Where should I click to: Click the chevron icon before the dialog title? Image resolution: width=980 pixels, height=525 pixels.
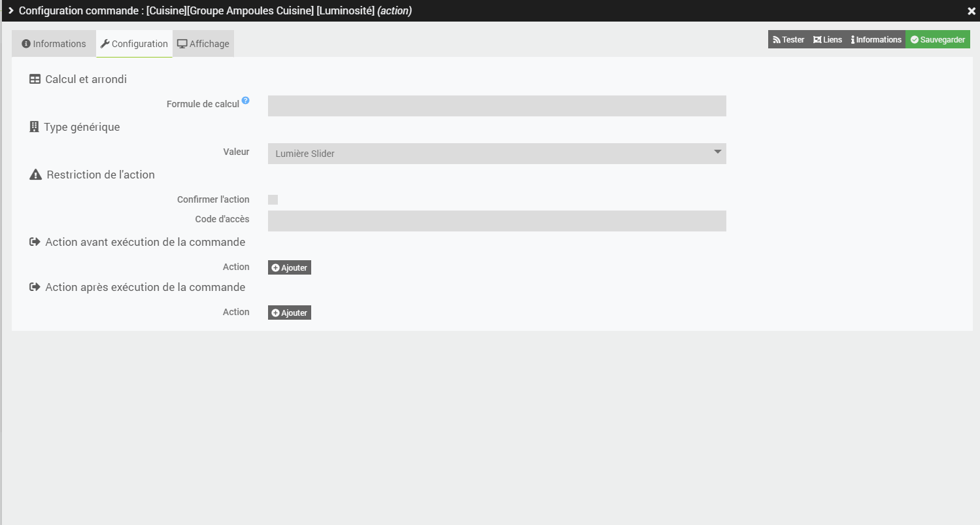10,10
